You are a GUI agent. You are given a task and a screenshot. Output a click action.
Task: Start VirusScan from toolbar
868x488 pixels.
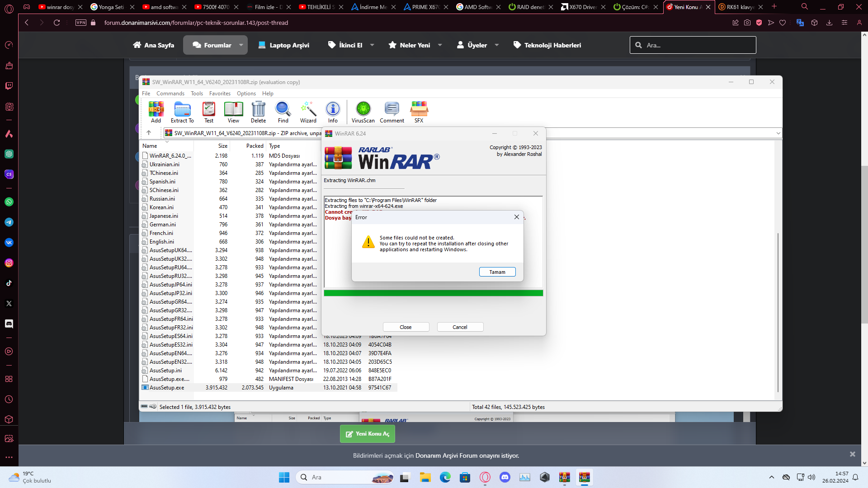(363, 112)
